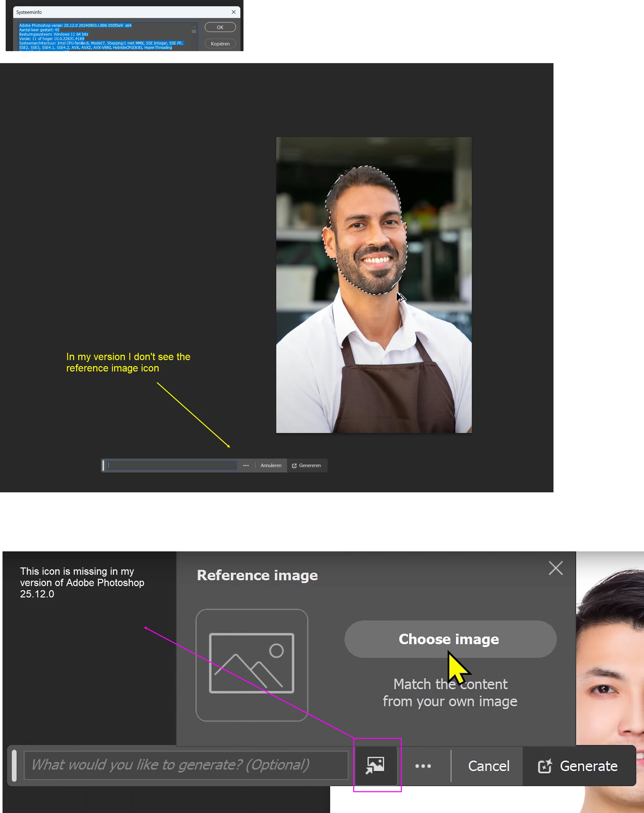Image resolution: width=644 pixels, height=813 pixels.
Task: Click the large taskbar's left drag handle
Action: tap(14, 765)
